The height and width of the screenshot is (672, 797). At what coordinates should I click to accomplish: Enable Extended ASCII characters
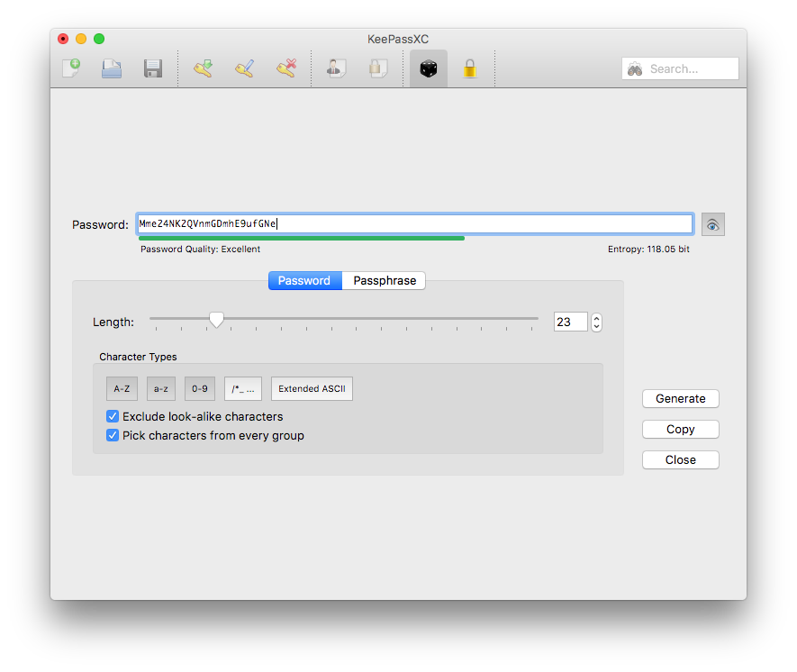pyautogui.click(x=312, y=389)
